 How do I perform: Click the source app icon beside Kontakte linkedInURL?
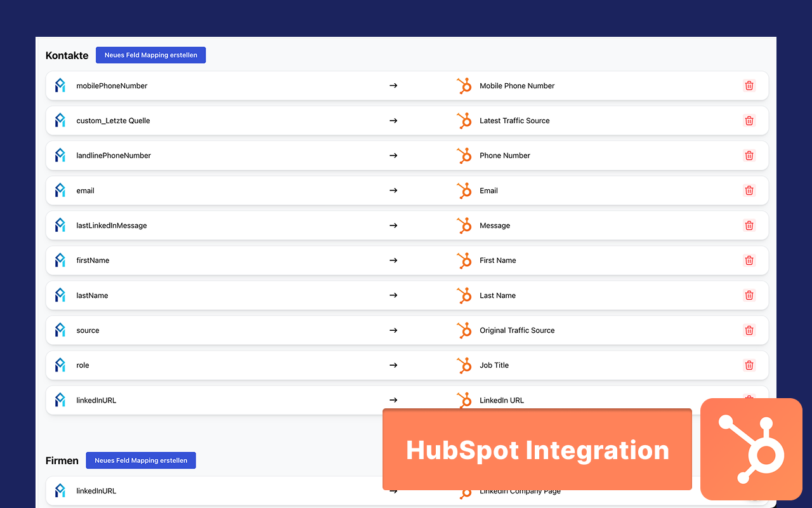[x=60, y=400]
